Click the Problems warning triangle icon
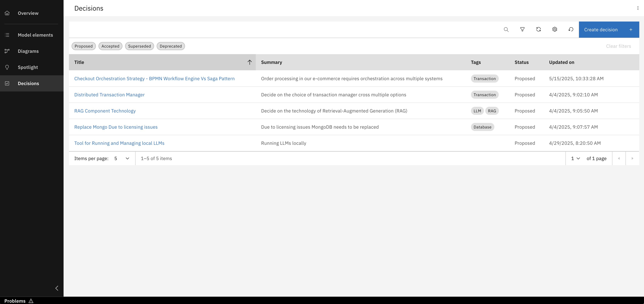The height and width of the screenshot is (304, 644). coord(31,301)
